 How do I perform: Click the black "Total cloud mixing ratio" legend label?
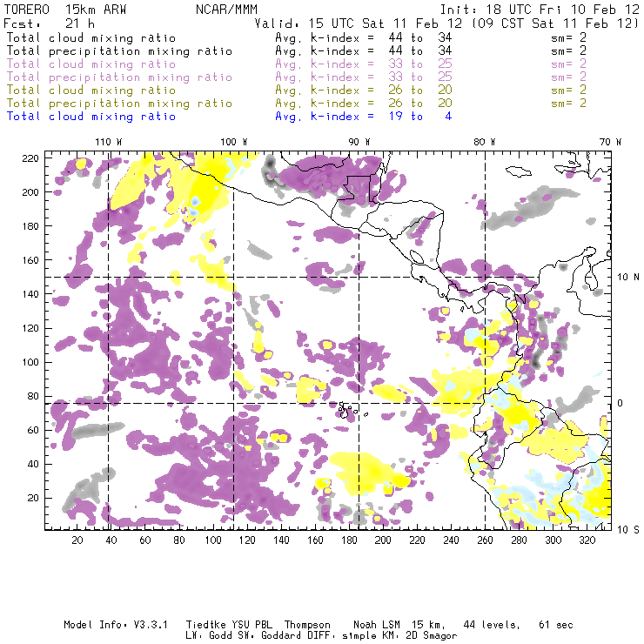[91, 37]
